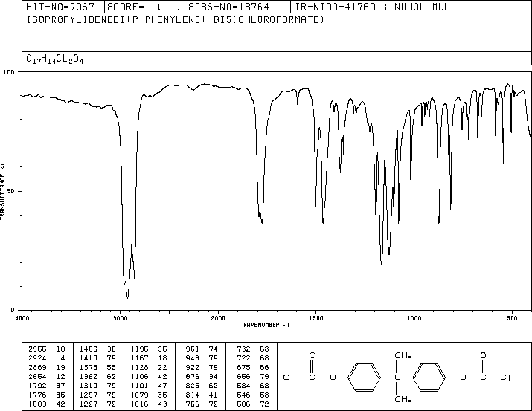Select the 814 wavenumber in the peak table
Image resolution: width=532 pixels, height=411 pixels.
[x=193, y=395]
